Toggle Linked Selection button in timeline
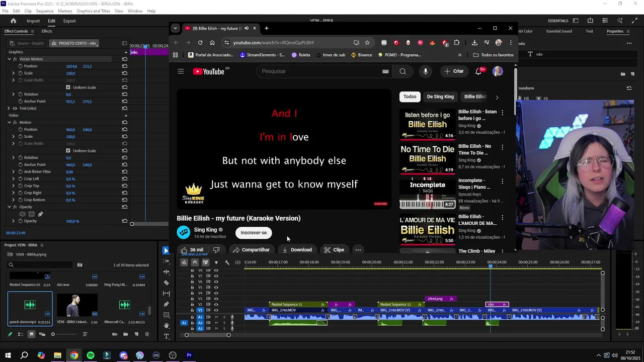Viewport: 644px width, 362px height. tap(205, 262)
